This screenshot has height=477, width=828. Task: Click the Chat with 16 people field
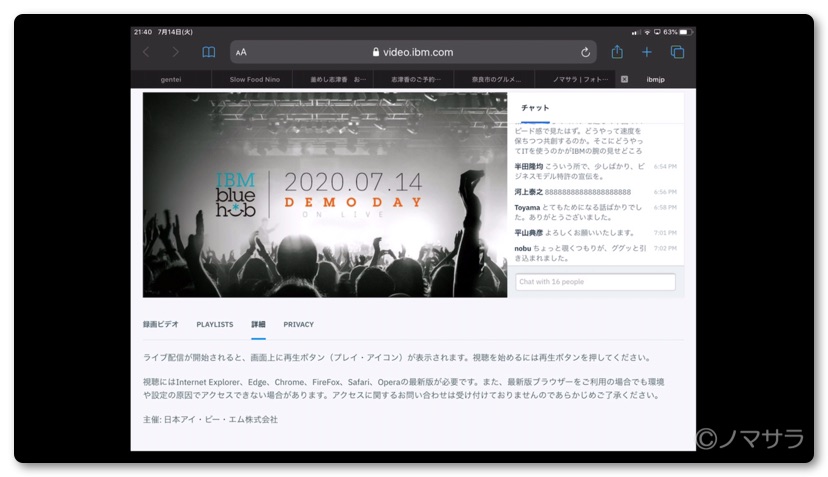click(x=595, y=282)
